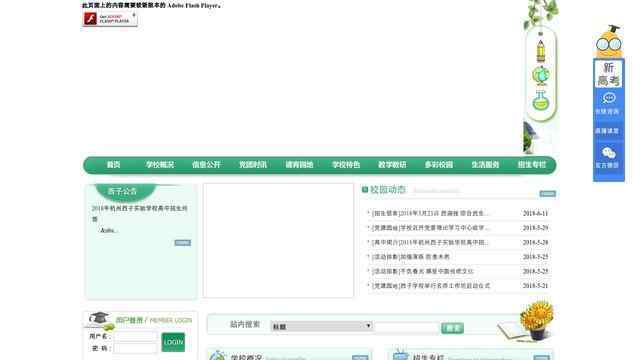The height and width of the screenshot is (360, 640).
Task: Open the 首页 navigation item
Action: tap(113, 165)
